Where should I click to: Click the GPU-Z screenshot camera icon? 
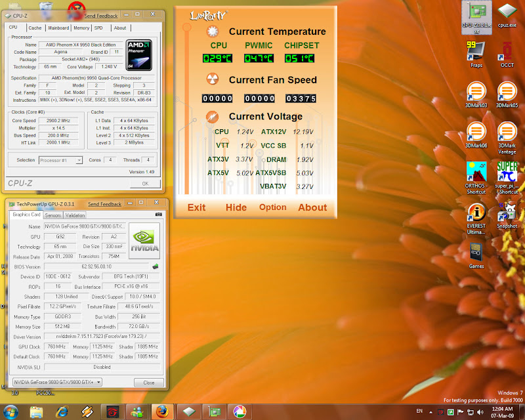pyautogui.click(x=159, y=215)
